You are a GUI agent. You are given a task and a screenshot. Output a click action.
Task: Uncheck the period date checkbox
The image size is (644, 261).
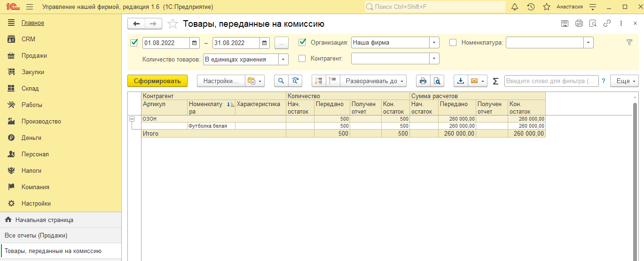point(134,42)
